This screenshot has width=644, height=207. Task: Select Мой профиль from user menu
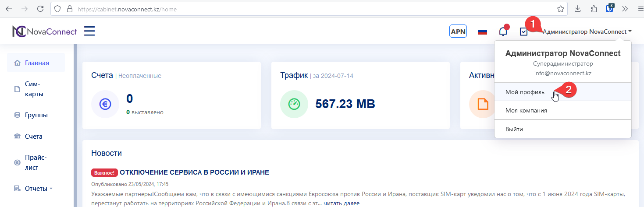pos(525,92)
